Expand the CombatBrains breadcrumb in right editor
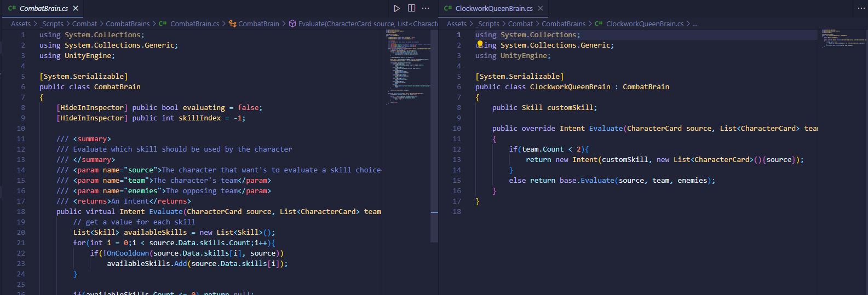This screenshot has height=295, width=868. coord(564,24)
